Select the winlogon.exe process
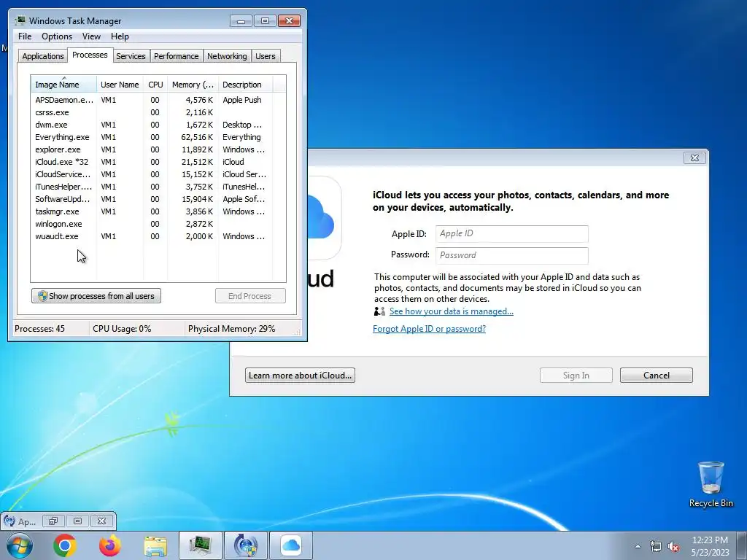Screen dimensions: 747x560 click(158, 224)
